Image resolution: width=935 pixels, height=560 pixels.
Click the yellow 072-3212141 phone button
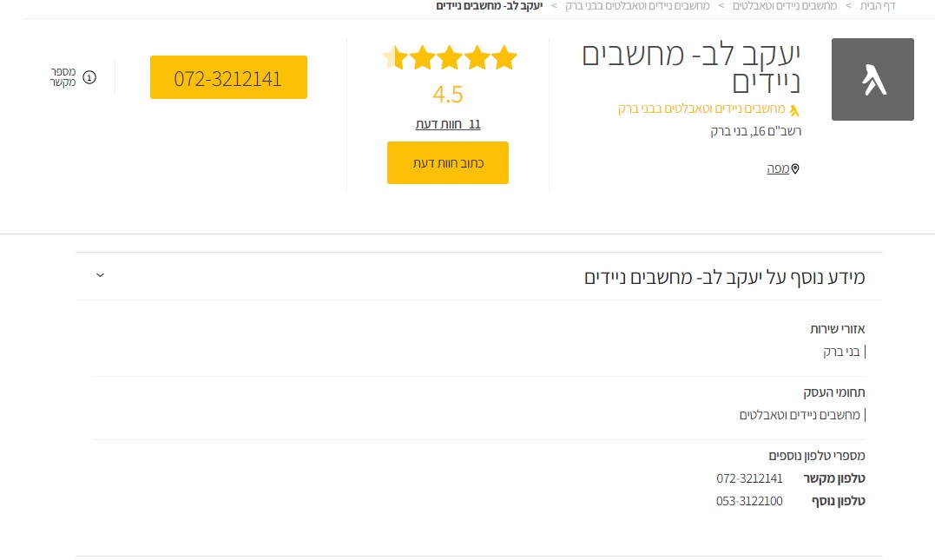point(228,77)
